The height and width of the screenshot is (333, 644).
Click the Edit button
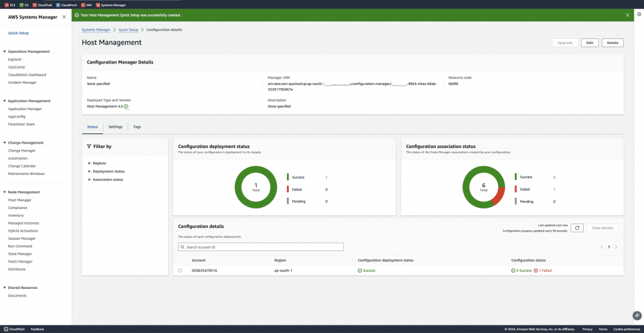pos(589,43)
